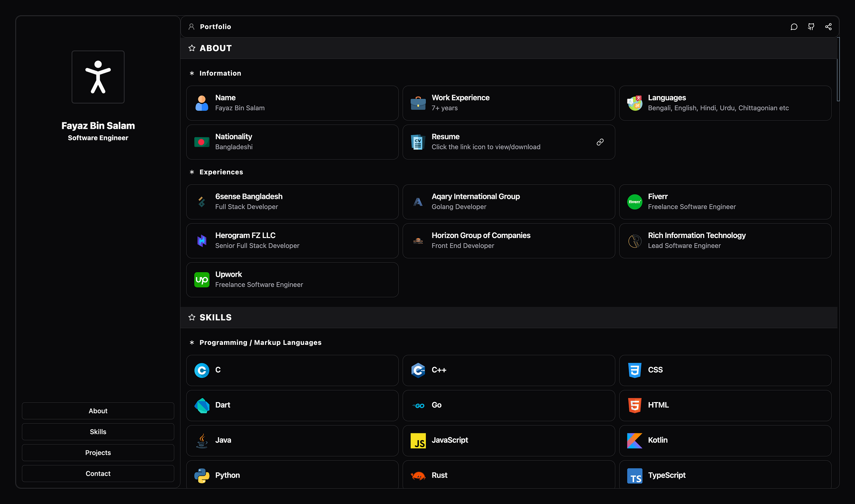The height and width of the screenshot is (504, 855).
Task: Click the 'Portfolio' header title
Action: (215, 27)
